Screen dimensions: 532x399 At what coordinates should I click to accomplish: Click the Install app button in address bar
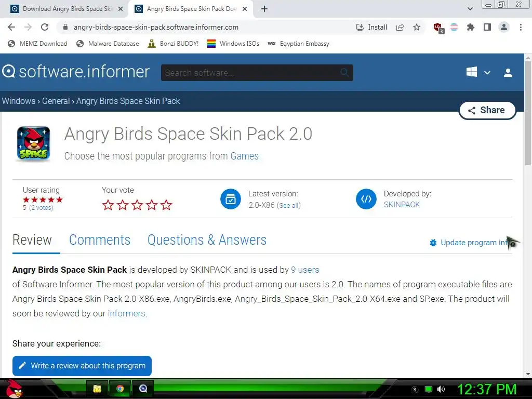[371, 27]
